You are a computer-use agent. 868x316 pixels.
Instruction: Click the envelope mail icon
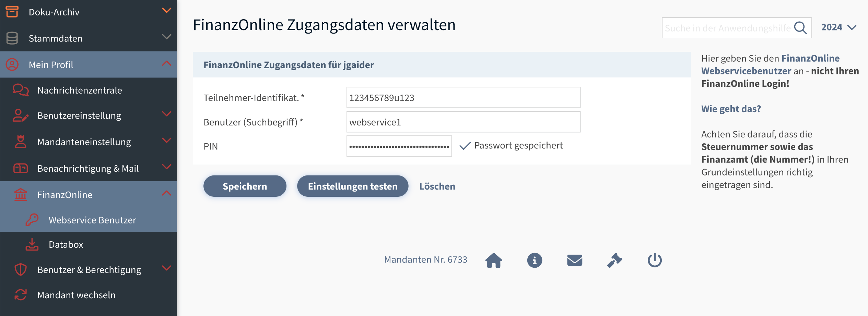[575, 260]
